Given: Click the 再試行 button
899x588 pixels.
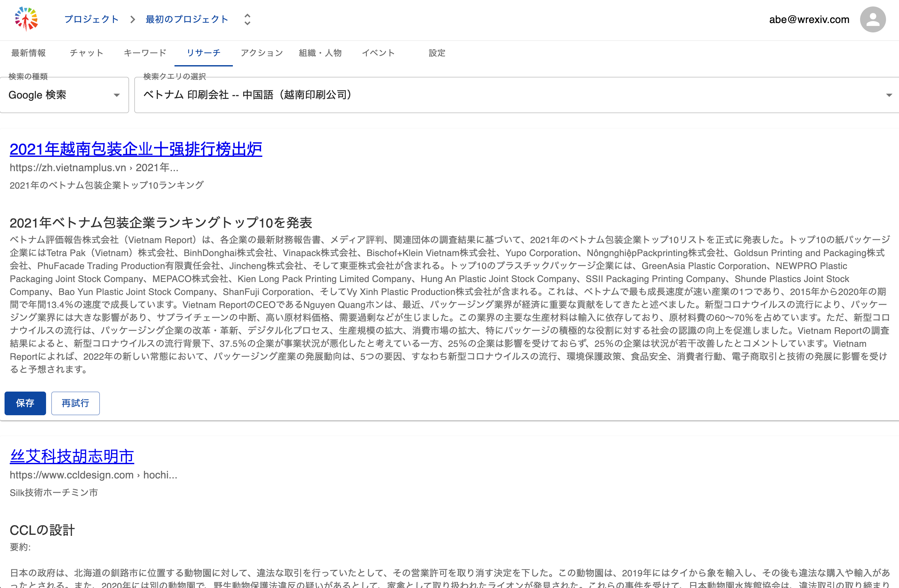Looking at the screenshot, I should 76,403.
